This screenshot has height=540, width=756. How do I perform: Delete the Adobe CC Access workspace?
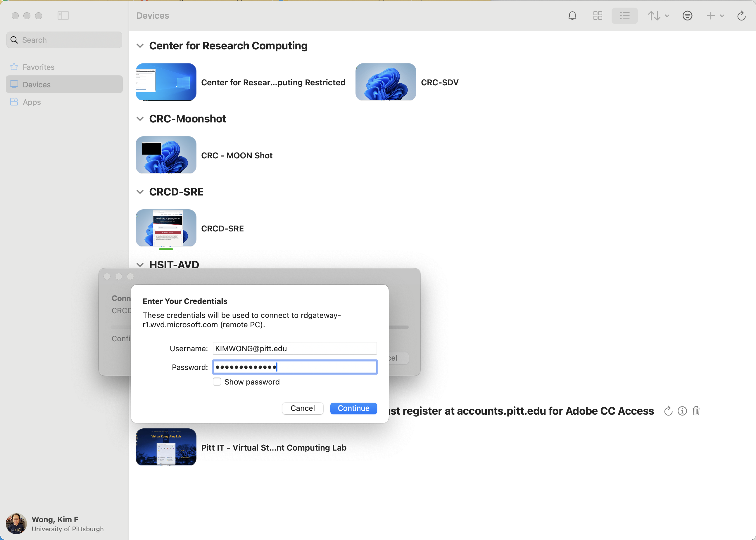point(696,411)
